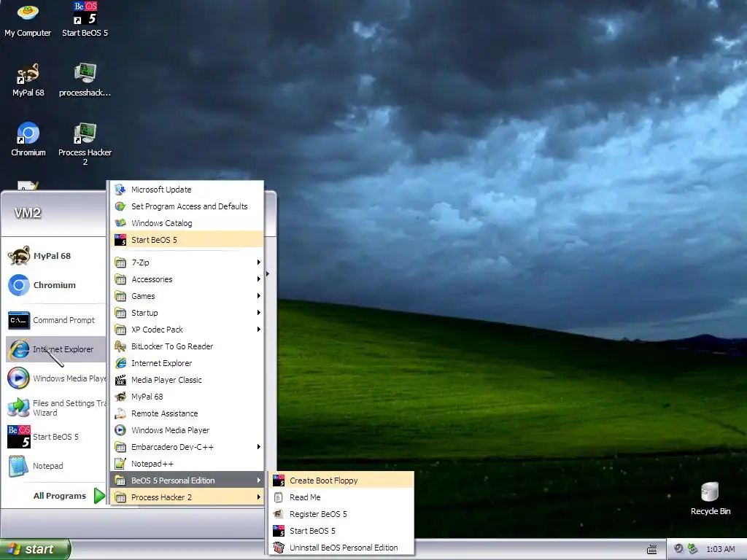
Task: Expand the Games submenu
Action: (187, 296)
